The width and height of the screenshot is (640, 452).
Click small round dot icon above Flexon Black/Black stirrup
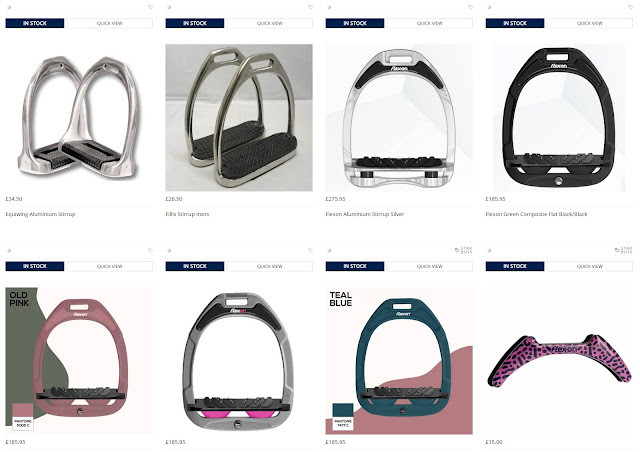489,7
